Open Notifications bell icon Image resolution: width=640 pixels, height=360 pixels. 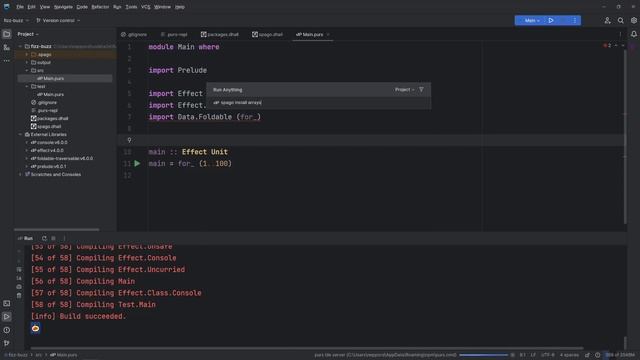coord(633,34)
